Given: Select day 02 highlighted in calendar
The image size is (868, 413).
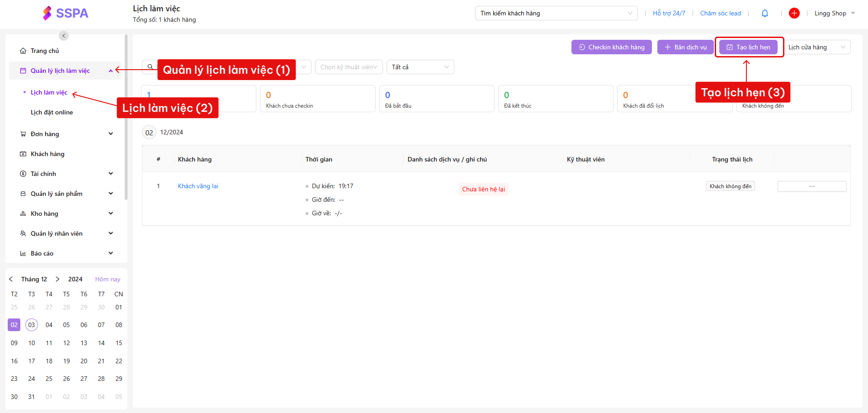Looking at the screenshot, I should point(14,325).
